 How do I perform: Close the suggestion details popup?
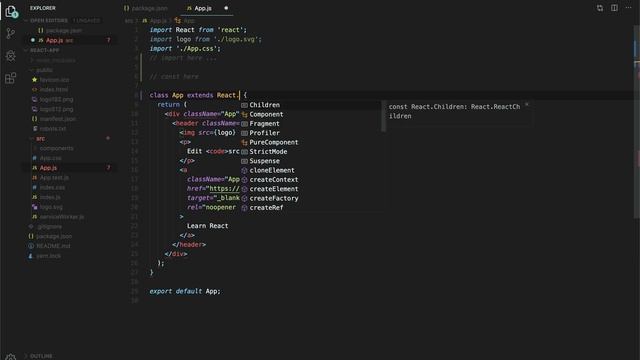[x=527, y=104]
